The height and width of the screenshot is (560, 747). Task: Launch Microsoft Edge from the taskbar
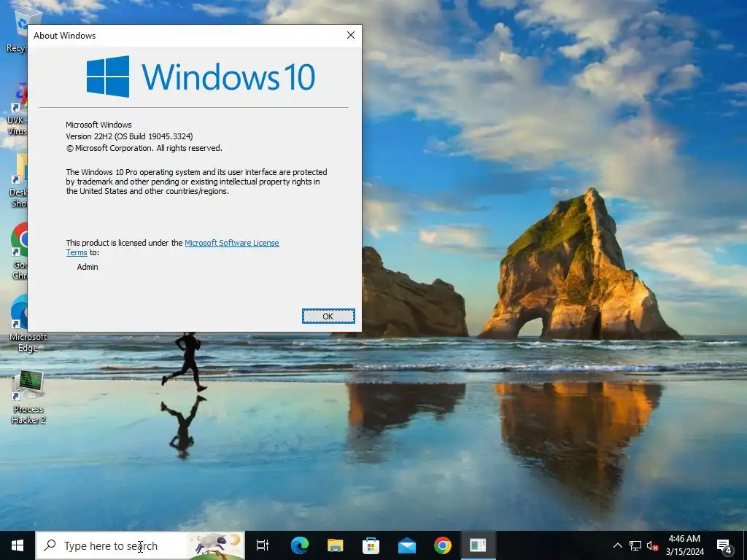(x=300, y=545)
